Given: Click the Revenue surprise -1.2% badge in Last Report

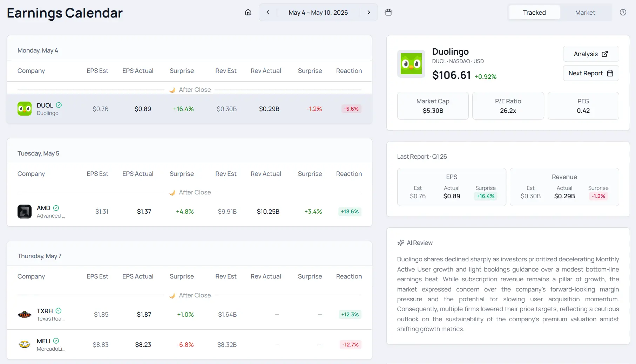Looking at the screenshot, I should pyautogui.click(x=598, y=196).
